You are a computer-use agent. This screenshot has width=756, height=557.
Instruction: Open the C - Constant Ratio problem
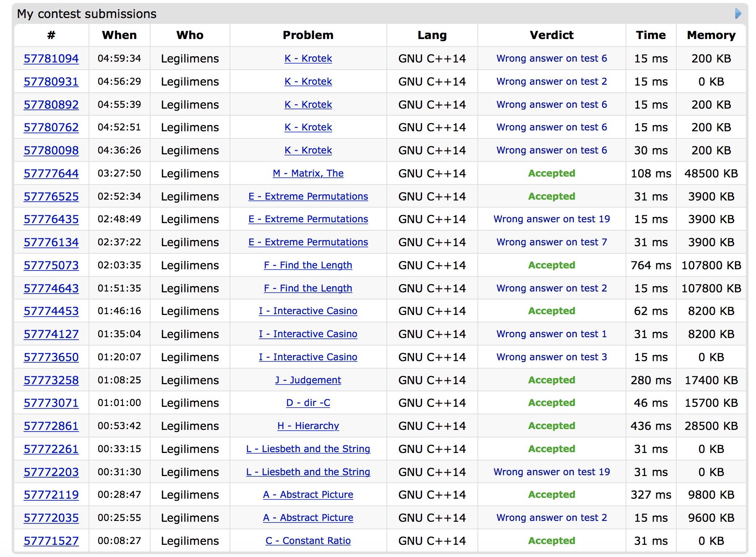(308, 541)
